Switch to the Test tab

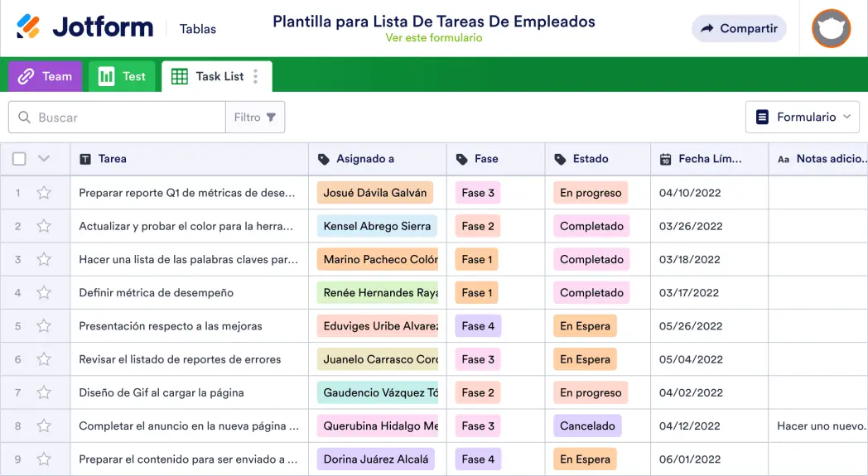(x=122, y=76)
